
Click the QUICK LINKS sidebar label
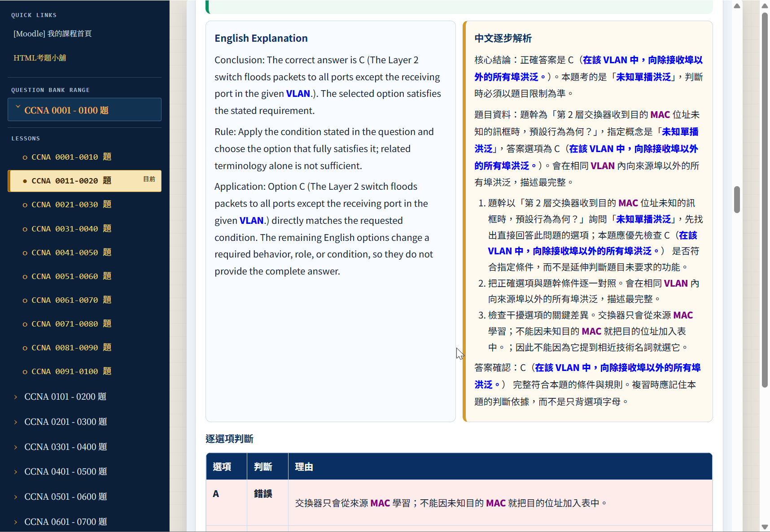point(34,15)
